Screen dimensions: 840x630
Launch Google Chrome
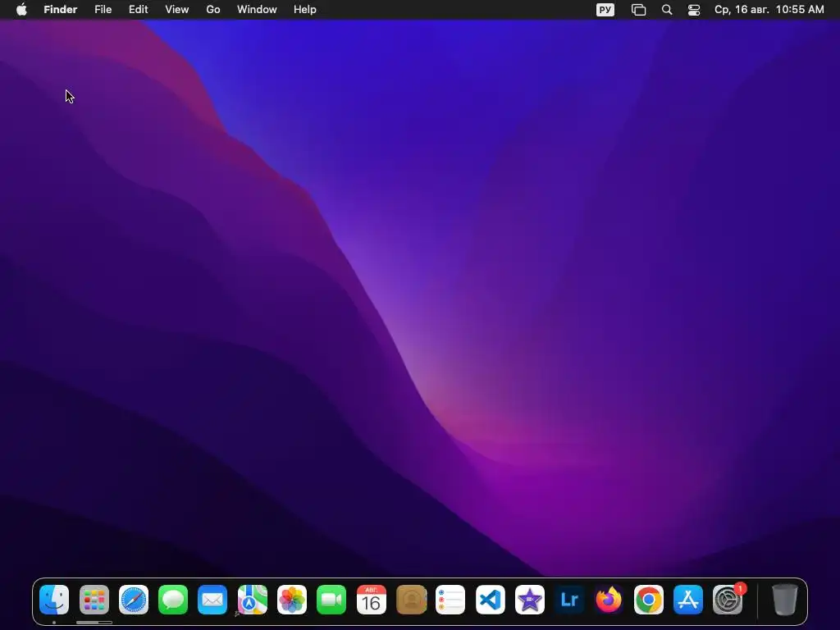[x=649, y=600]
